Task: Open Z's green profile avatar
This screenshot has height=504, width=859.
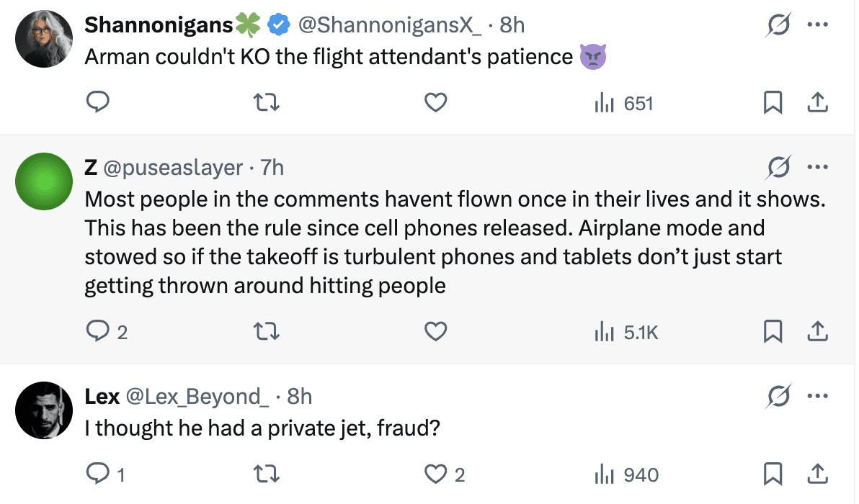Action: coord(44,182)
